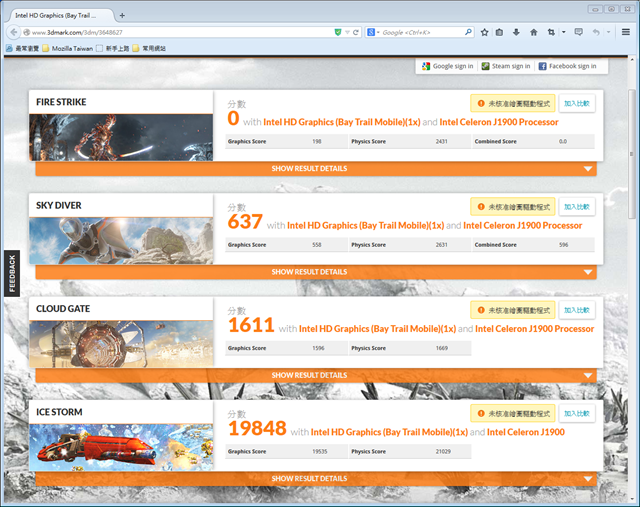Viewport: 640px width, 507px height.
Task: Open dropdown next to the undo arrow
Action: pos(608,32)
